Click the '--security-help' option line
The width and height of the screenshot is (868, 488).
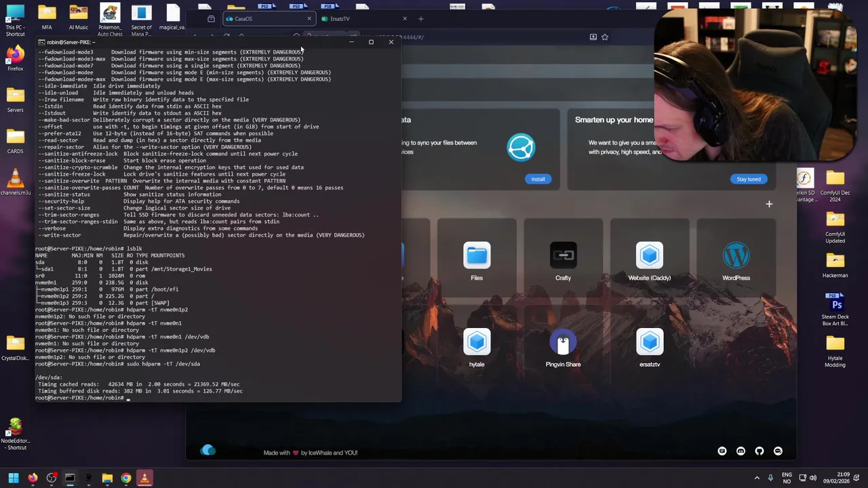point(138,201)
